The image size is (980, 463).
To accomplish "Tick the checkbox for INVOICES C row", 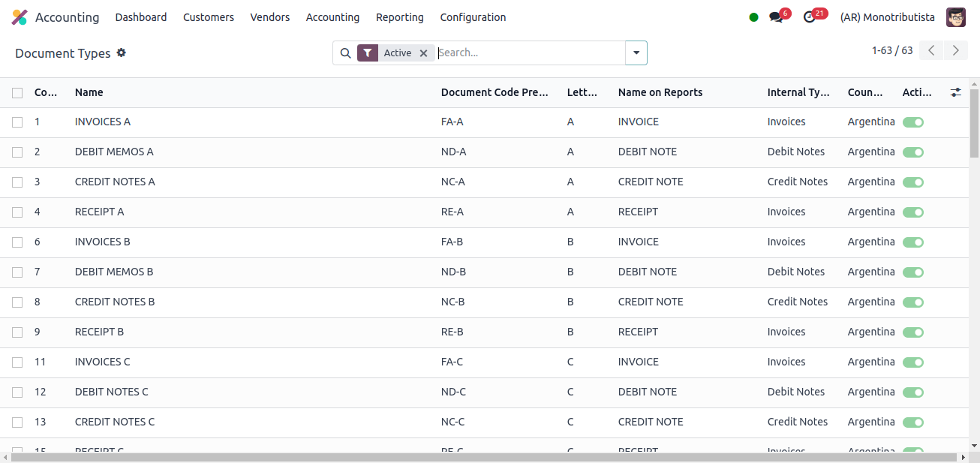I will (17, 362).
